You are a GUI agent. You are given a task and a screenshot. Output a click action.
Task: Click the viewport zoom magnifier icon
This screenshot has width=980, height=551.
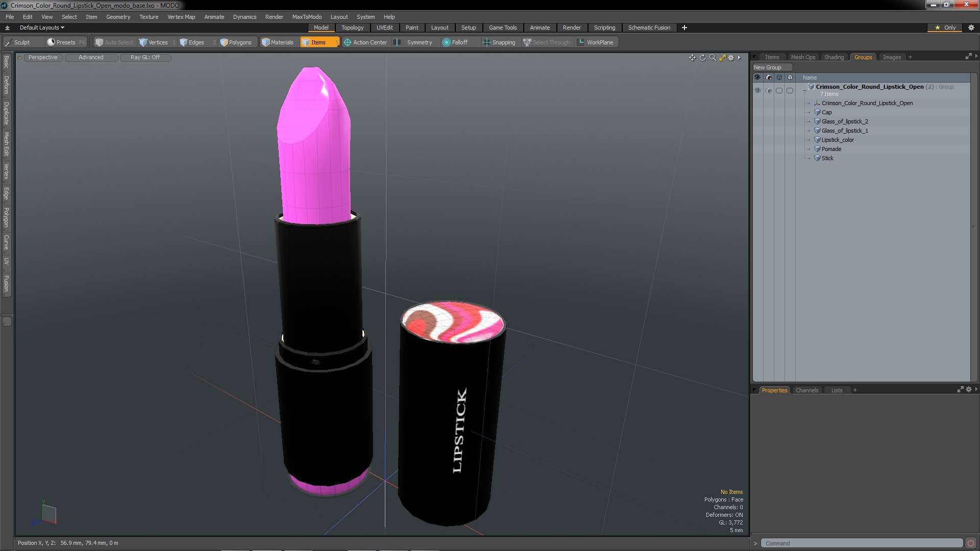[x=713, y=58]
